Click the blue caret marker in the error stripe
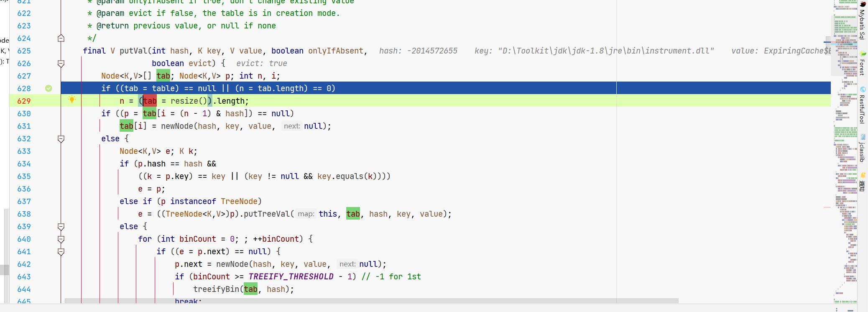 [827, 42]
